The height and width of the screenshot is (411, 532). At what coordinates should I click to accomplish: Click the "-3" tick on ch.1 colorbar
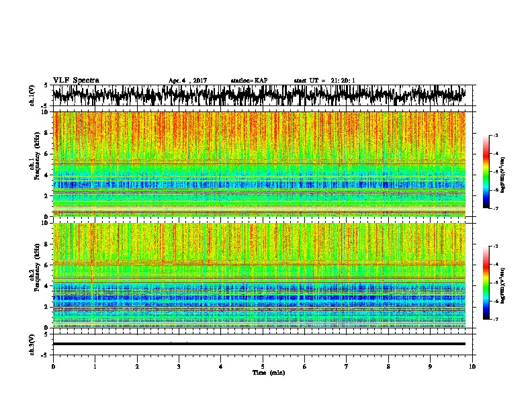click(496, 135)
